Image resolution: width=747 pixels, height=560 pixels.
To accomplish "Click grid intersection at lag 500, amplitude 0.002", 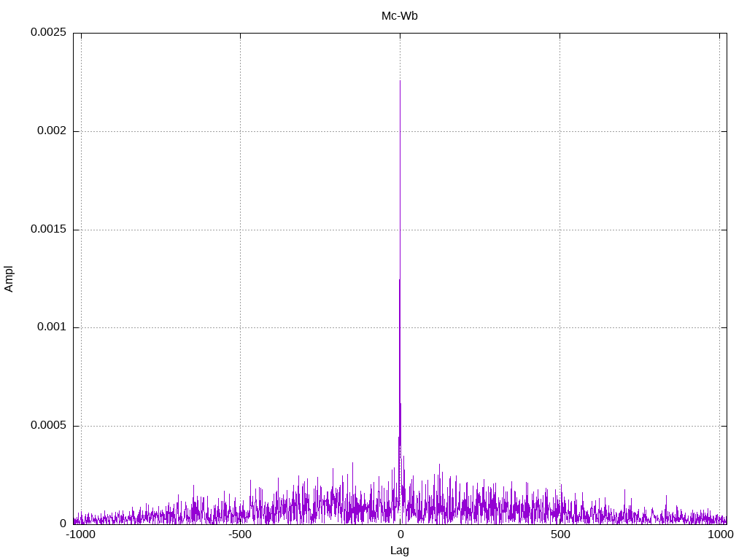I will point(560,131).
